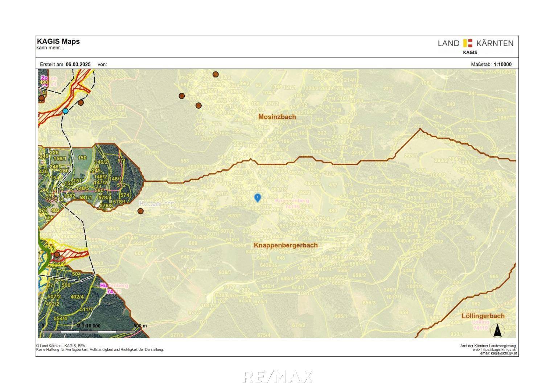Click parcel number 1021/2
554x392 pixels.
pyautogui.click(x=415, y=286)
